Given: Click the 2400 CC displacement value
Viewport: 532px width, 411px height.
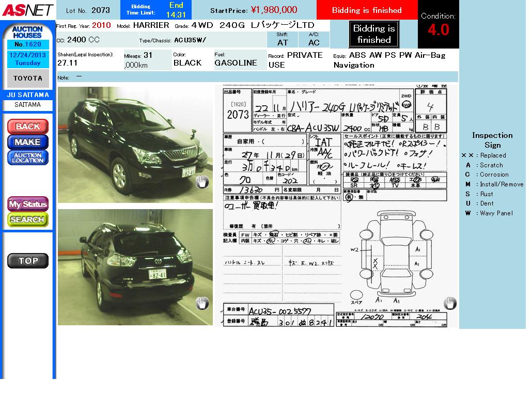Looking at the screenshot, I should point(83,40).
